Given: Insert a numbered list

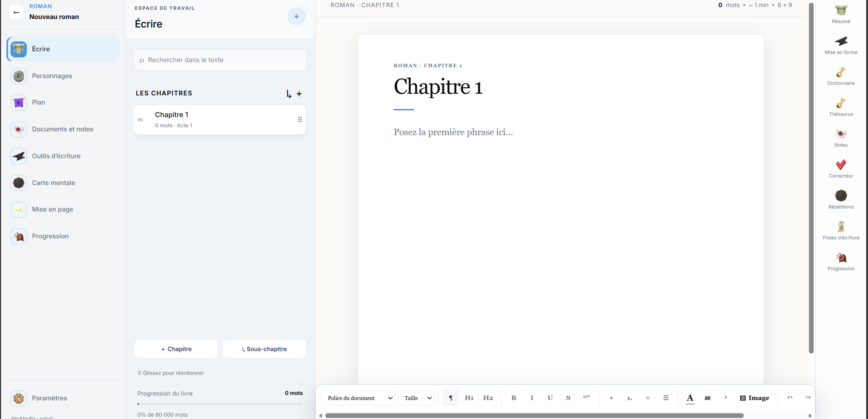Looking at the screenshot, I should click(629, 398).
